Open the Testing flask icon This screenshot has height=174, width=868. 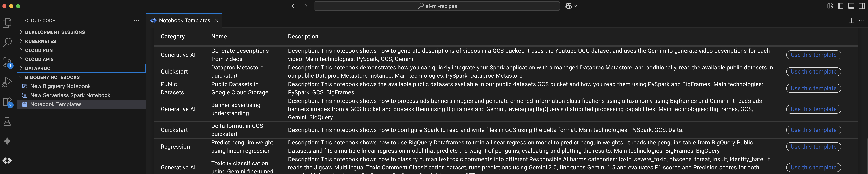coord(7,121)
